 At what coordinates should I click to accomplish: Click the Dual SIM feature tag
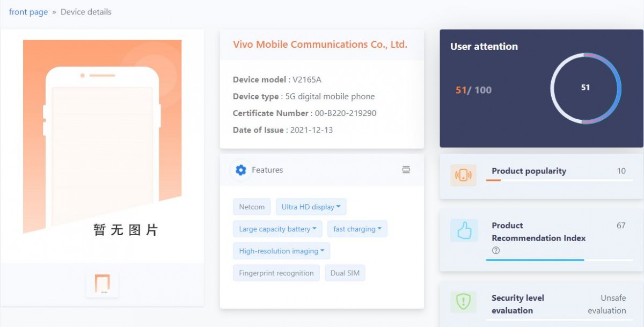[x=345, y=273]
